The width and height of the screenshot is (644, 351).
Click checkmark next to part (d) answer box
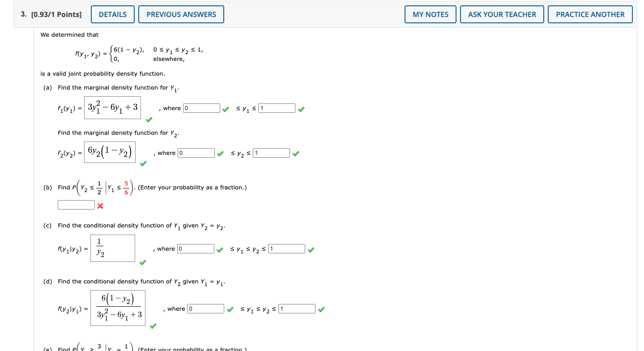[x=153, y=326]
